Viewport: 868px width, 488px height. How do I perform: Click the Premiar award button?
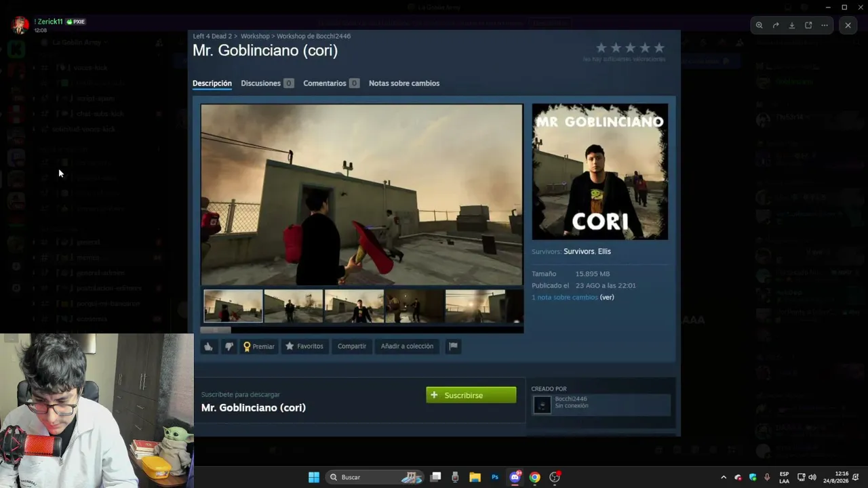(x=259, y=346)
